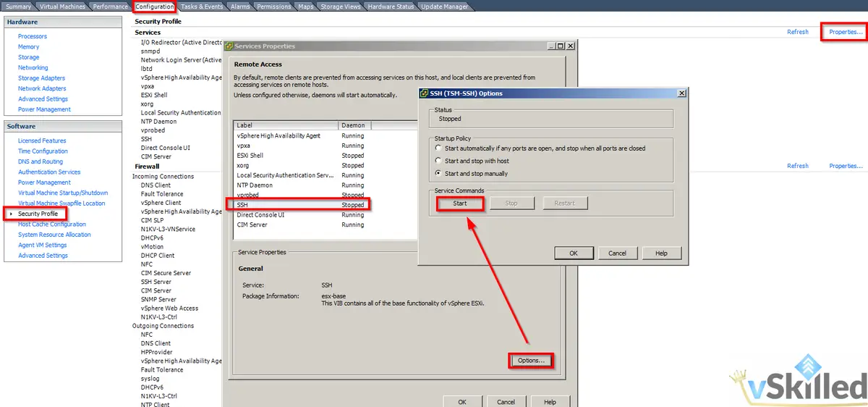Open Services Properties link
The image size is (868, 407).
(x=846, y=32)
